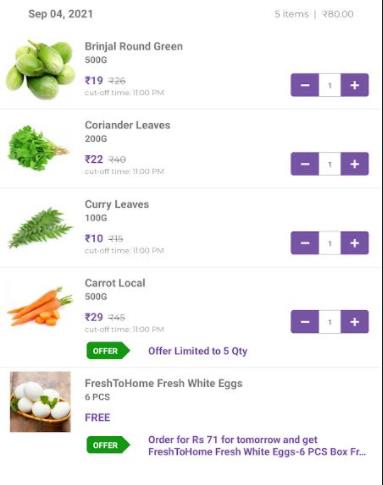Screen dimensions: 383x485
Task: Increase Curry Leaves quantity with plus icon
Action: (355, 243)
